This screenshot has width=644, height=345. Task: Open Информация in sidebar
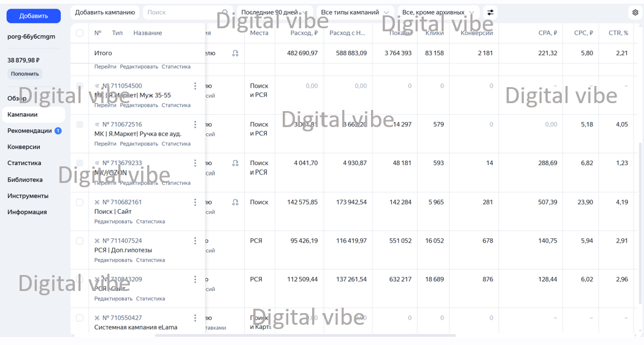coord(27,212)
